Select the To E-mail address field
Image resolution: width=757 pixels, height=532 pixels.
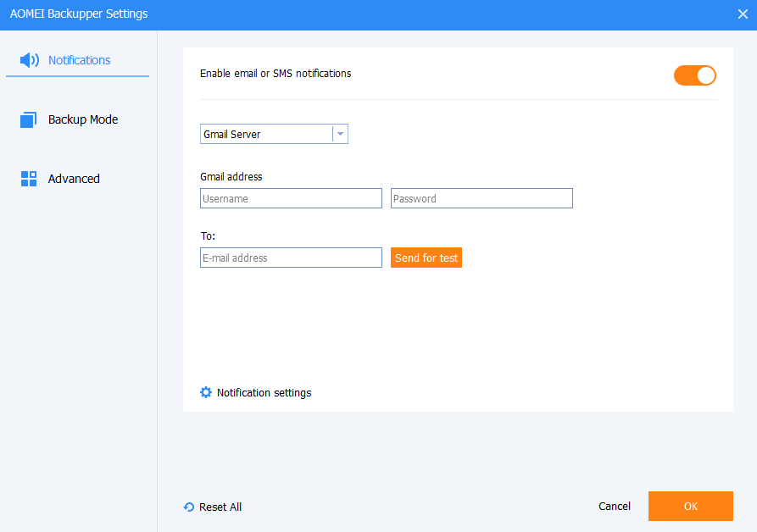point(291,258)
